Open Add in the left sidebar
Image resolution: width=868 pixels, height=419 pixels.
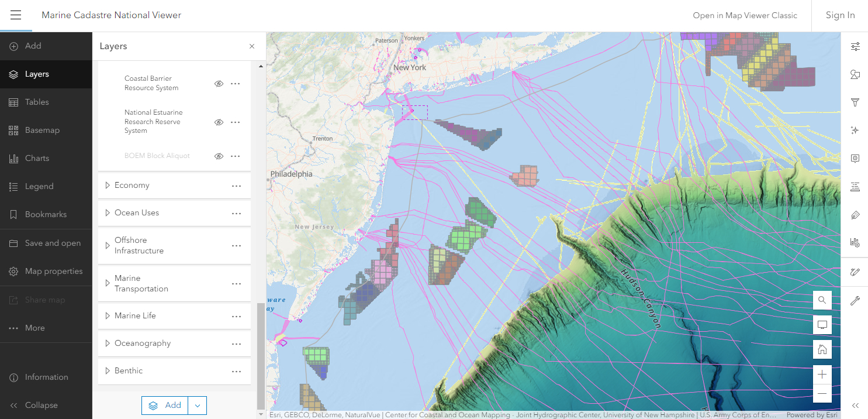46,46
